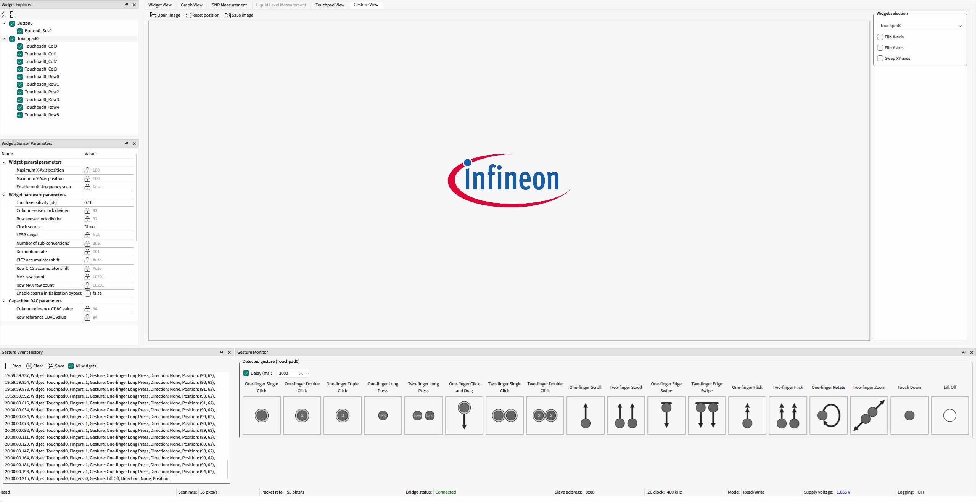Switch to the Touchpad View tab
This screenshot has height=502, width=980.
pyautogui.click(x=330, y=5)
